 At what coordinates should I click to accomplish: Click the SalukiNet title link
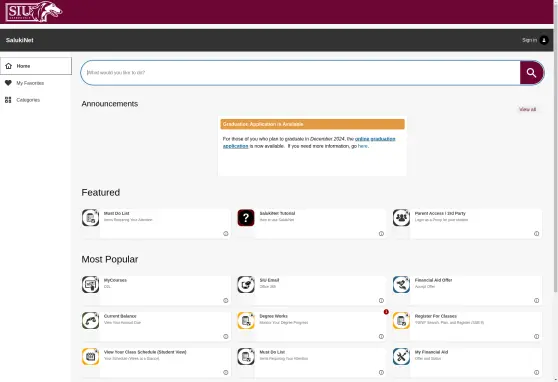(20, 40)
